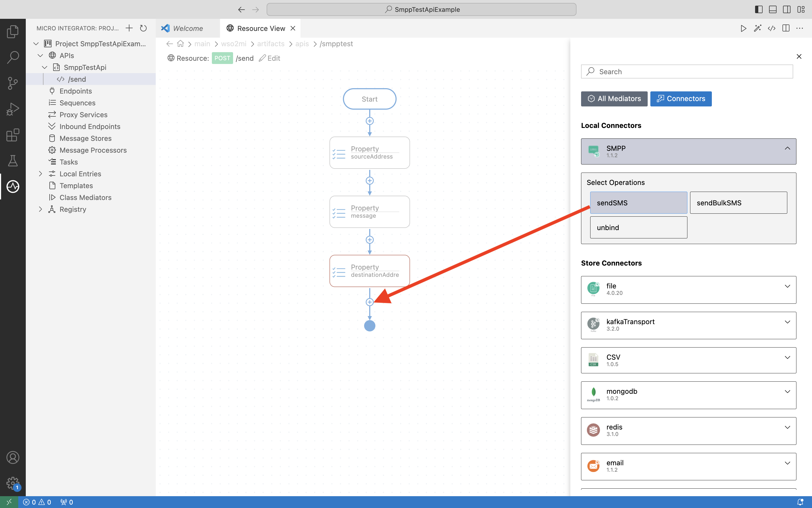Open the AI wand icon in editor toolbar
812x508 pixels.
click(758, 28)
